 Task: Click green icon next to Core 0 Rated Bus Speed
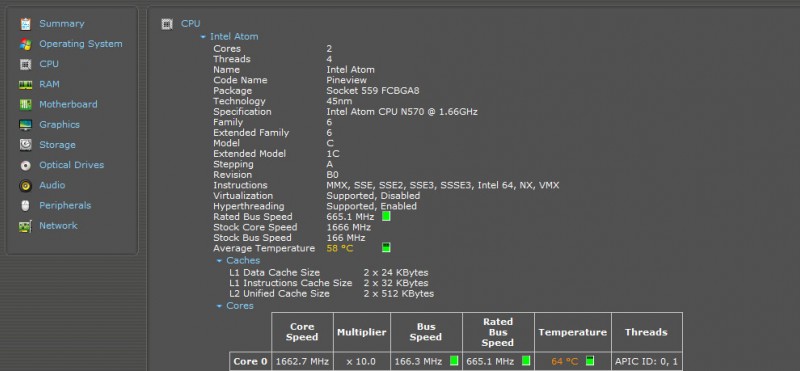point(526,361)
